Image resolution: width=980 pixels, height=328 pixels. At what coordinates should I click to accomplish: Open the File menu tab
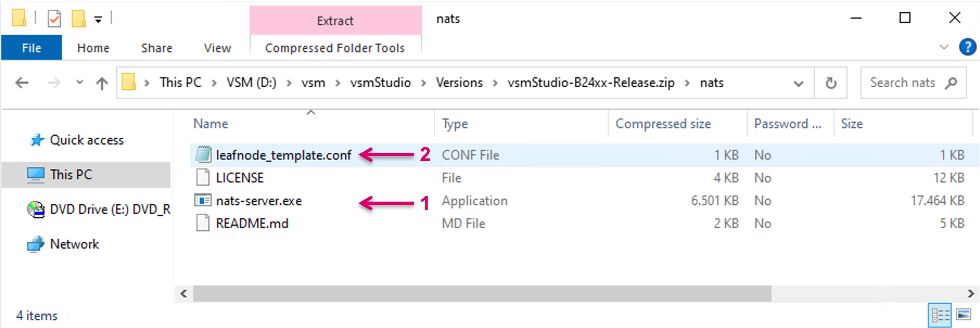click(31, 48)
